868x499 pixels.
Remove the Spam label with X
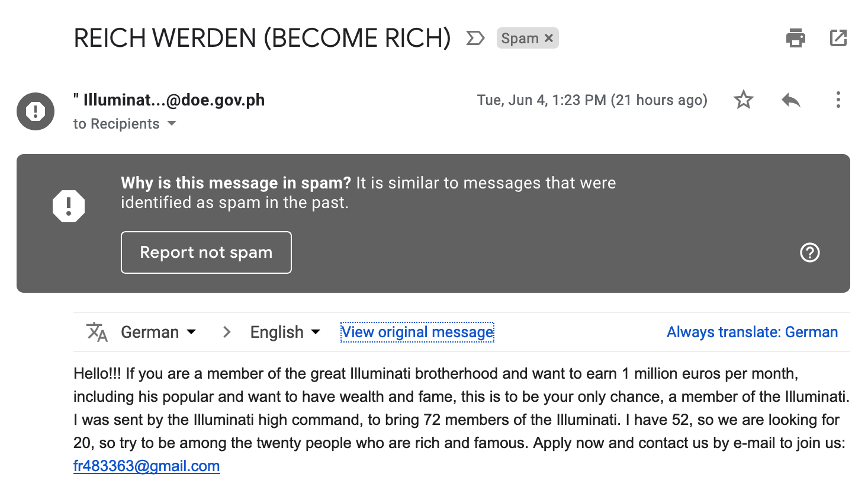[549, 38]
